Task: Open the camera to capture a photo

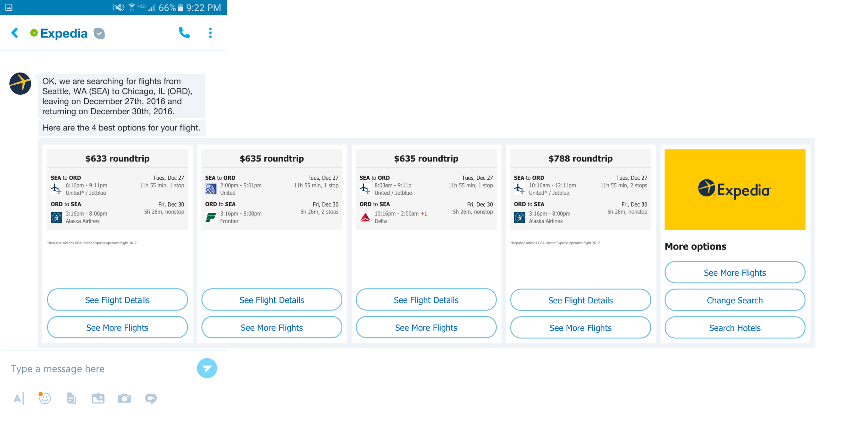Action: point(125,398)
